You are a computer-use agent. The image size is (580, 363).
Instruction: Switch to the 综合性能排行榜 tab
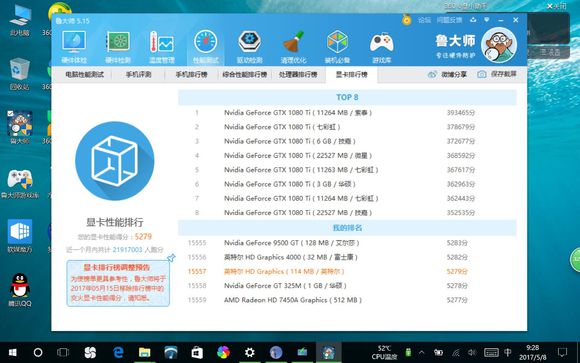[245, 75]
